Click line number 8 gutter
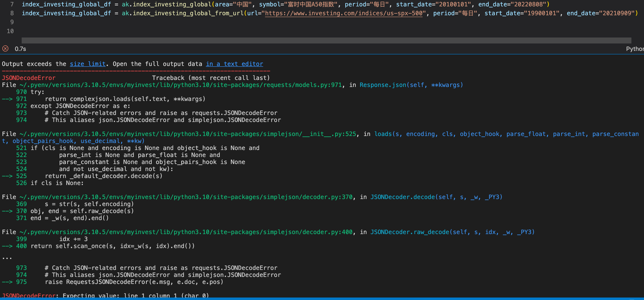The width and height of the screenshot is (644, 300). coord(12,13)
